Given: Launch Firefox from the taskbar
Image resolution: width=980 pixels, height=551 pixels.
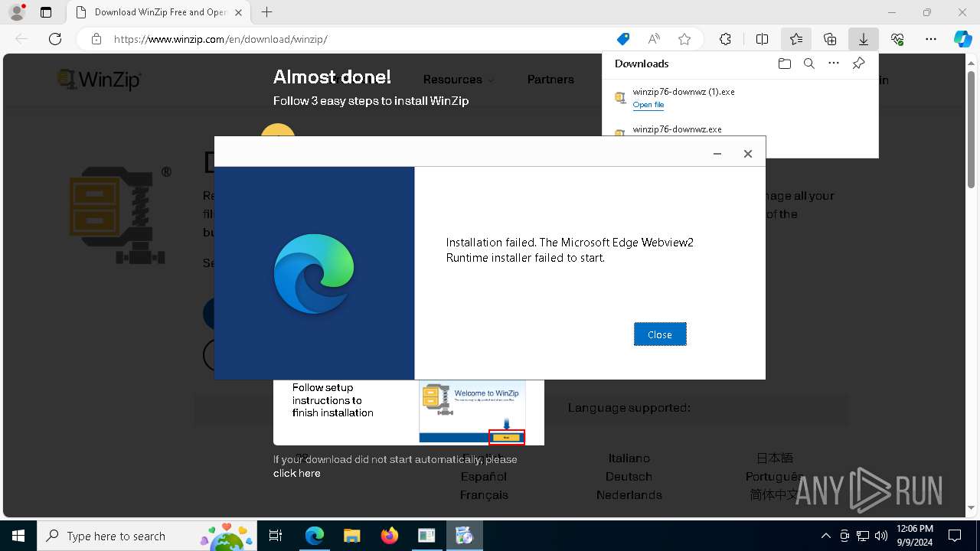Looking at the screenshot, I should pos(390,536).
